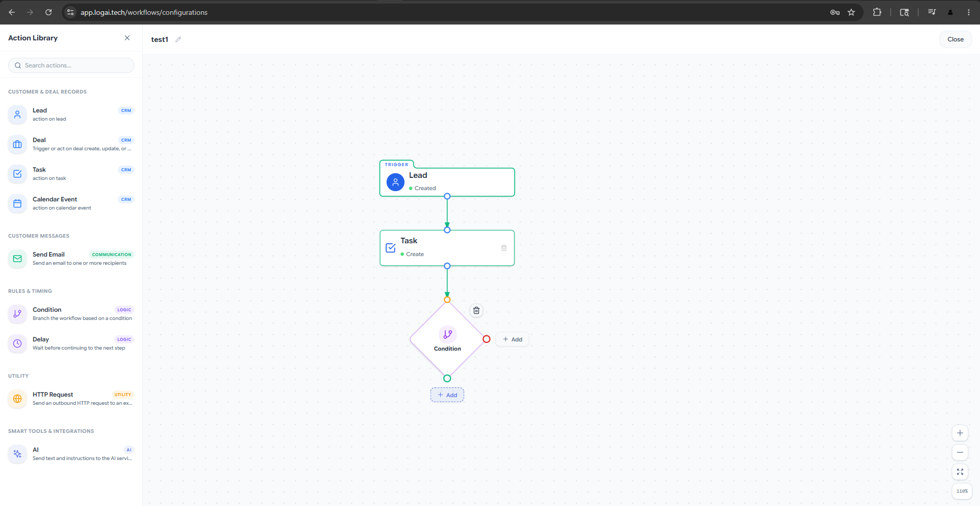Select the Condition branch icon in library
Screen dimensions: 980x506
click(x=17, y=314)
